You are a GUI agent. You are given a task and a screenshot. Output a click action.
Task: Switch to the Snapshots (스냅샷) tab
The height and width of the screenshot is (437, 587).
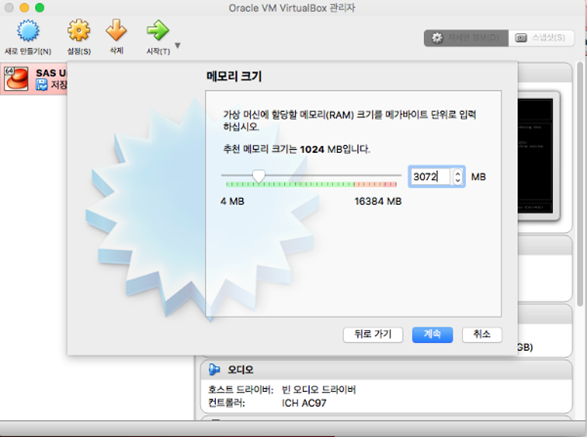pyautogui.click(x=541, y=38)
